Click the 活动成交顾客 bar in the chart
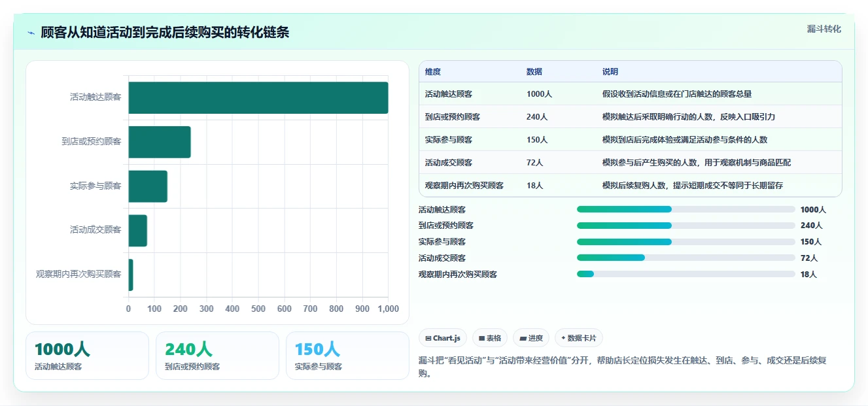This screenshot has width=868, height=406. (138, 231)
